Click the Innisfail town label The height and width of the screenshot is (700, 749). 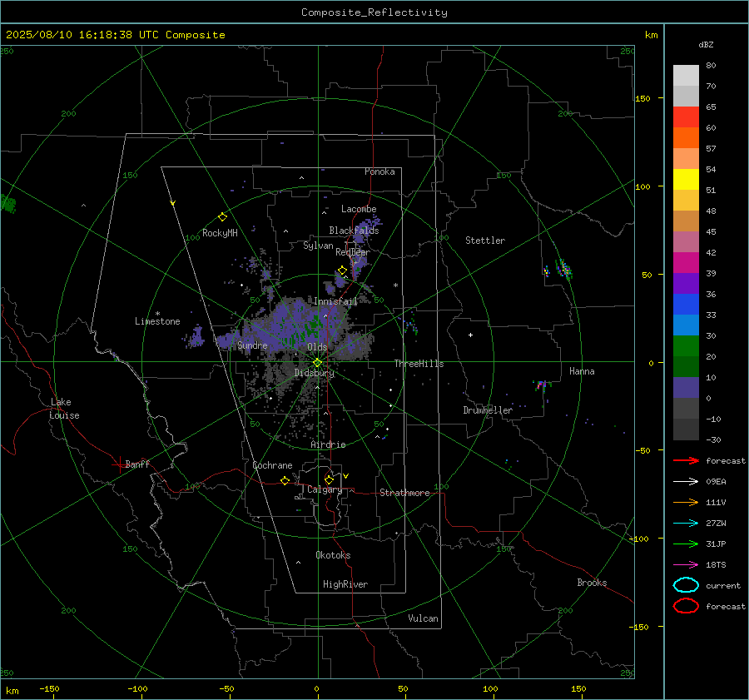point(335,301)
